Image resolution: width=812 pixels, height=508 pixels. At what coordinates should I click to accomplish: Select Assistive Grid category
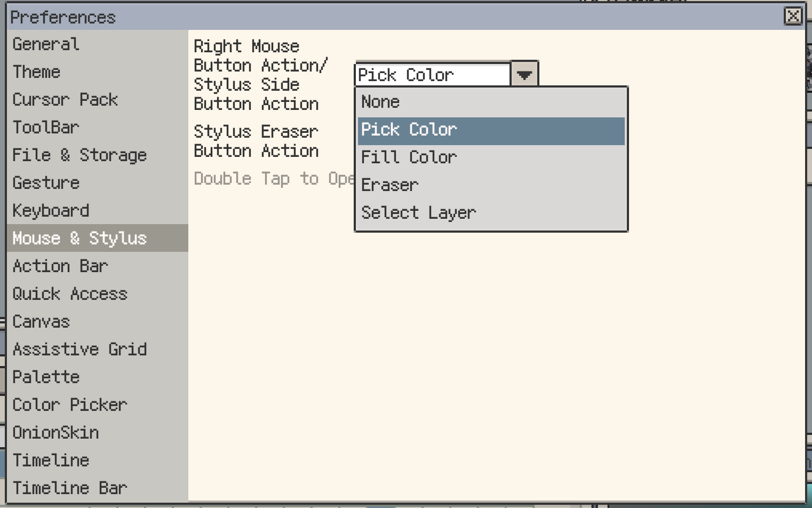click(79, 350)
